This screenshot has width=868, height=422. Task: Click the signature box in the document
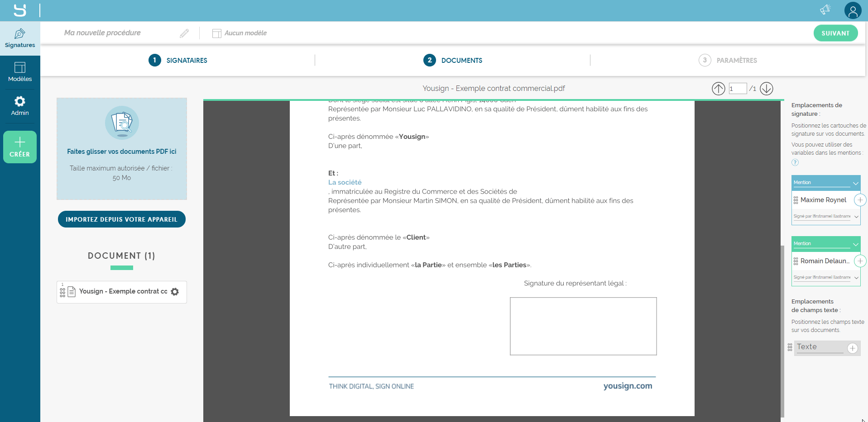pos(583,326)
